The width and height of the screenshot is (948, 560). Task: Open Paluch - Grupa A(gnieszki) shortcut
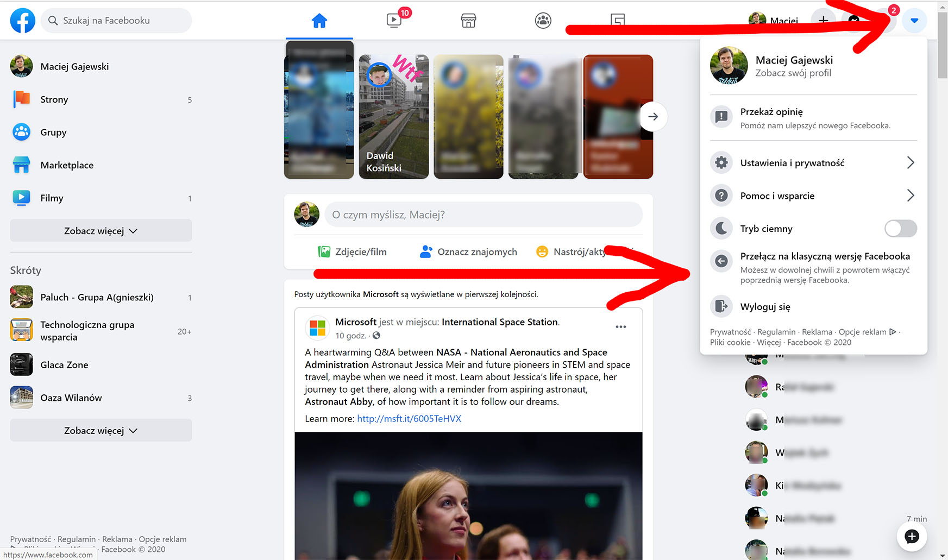pyautogui.click(x=101, y=297)
